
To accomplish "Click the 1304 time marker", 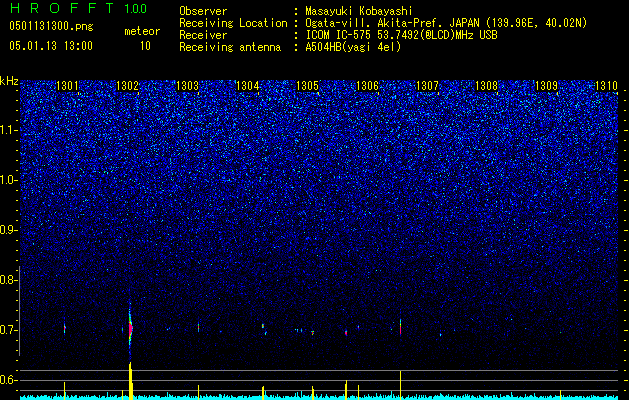I will click(248, 85).
